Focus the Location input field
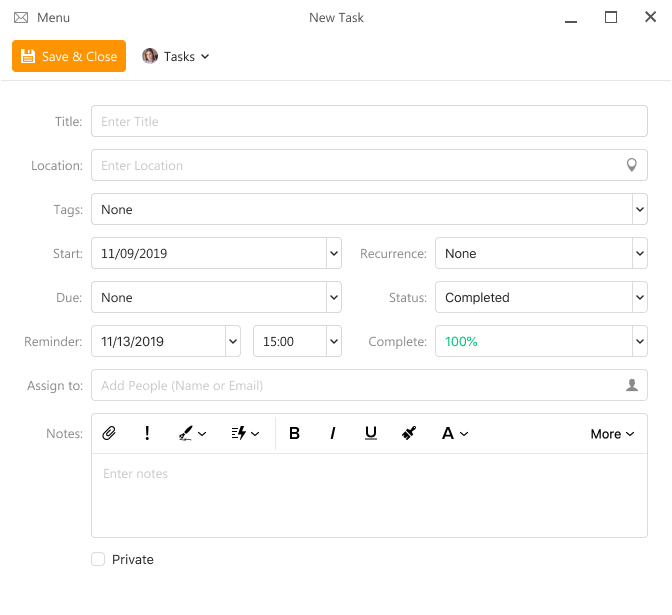Image resolution: width=672 pixels, height=615 pixels. [369, 165]
